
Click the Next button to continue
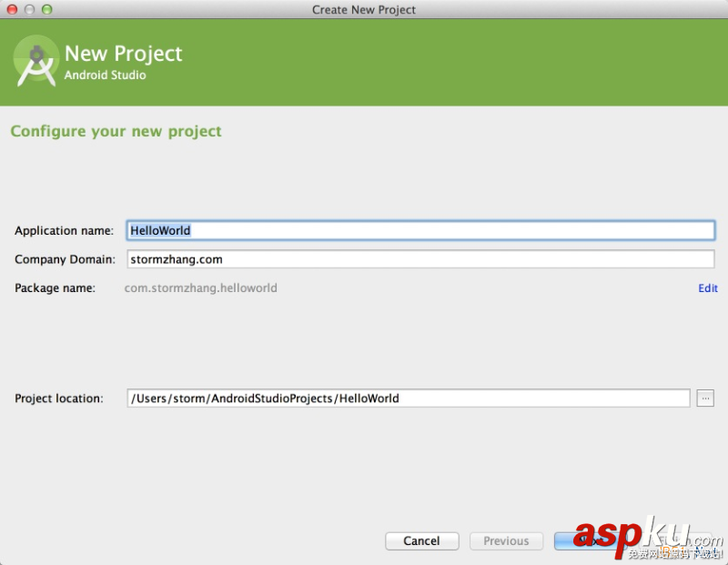[x=608, y=540]
